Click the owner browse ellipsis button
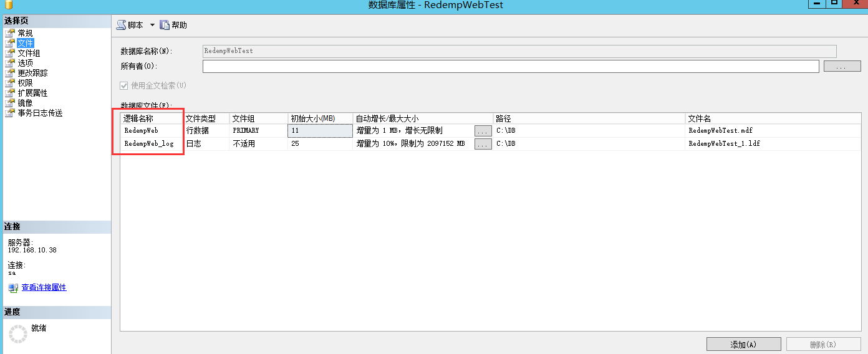Viewport: 868px width, 354px height. pos(842,66)
